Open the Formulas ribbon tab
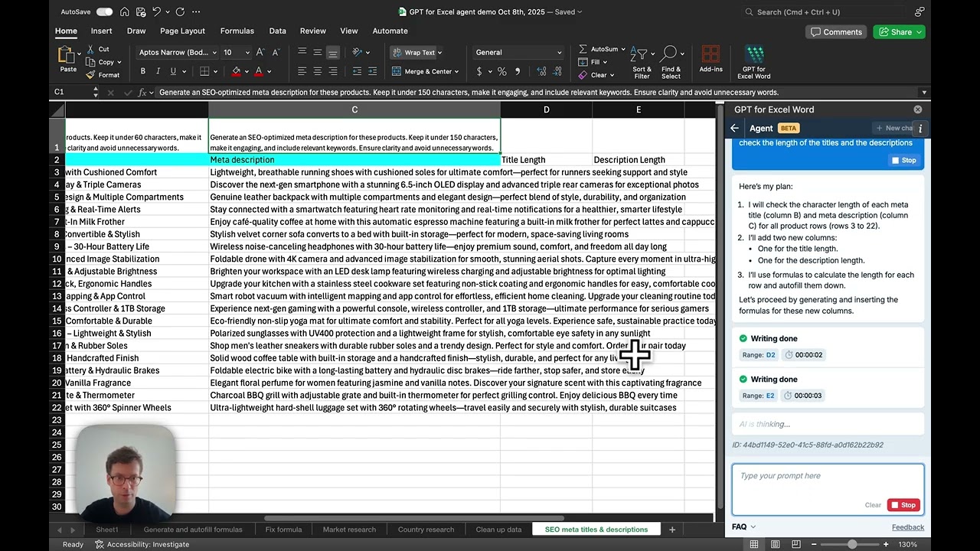Screen dimensions: 980x551 [237, 31]
